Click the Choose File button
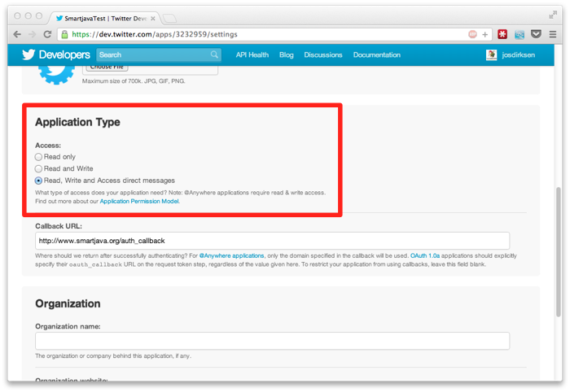Screen dimensions: 570x392 (x=107, y=68)
